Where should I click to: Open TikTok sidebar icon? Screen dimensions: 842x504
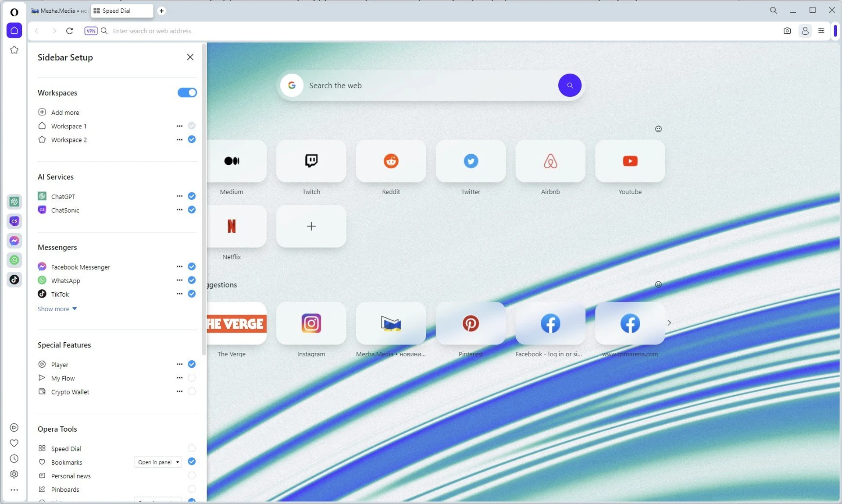pyautogui.click(x=14, y=279)
